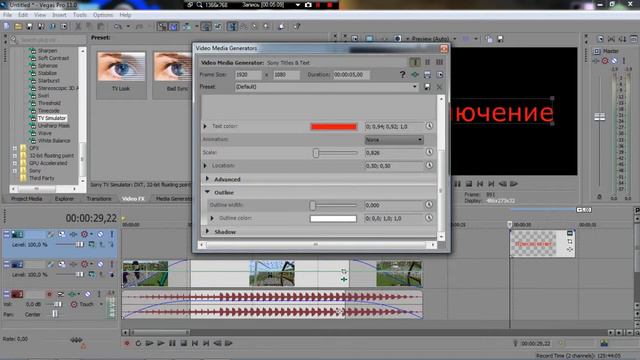Click Pause button under the video preview

click(458, 184)
